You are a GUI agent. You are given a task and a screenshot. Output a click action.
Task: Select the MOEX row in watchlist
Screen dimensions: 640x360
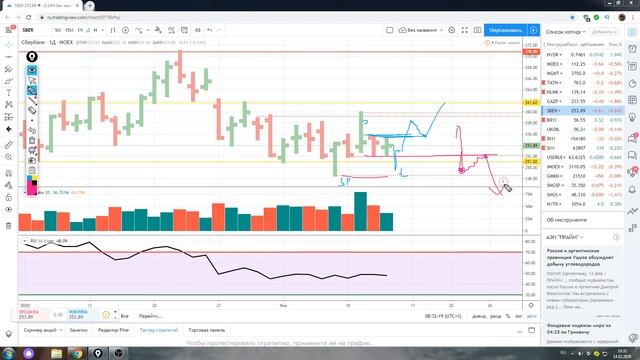pos(583,64)
